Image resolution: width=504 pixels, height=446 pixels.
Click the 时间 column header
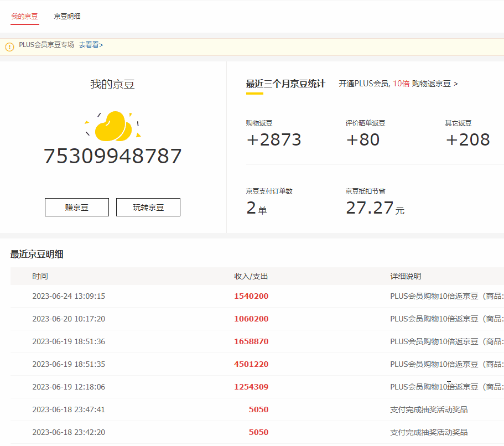point(40,276)
